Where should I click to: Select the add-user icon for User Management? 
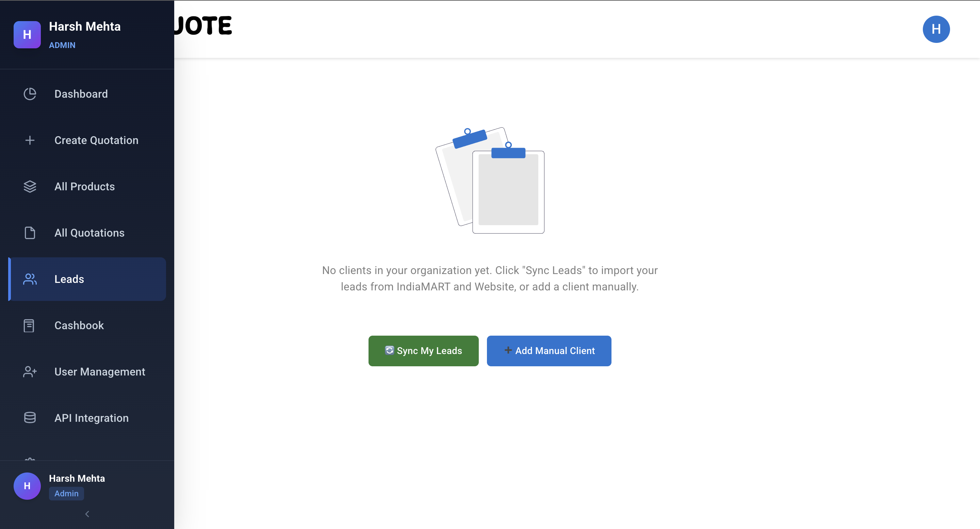(x=30, y=372)
